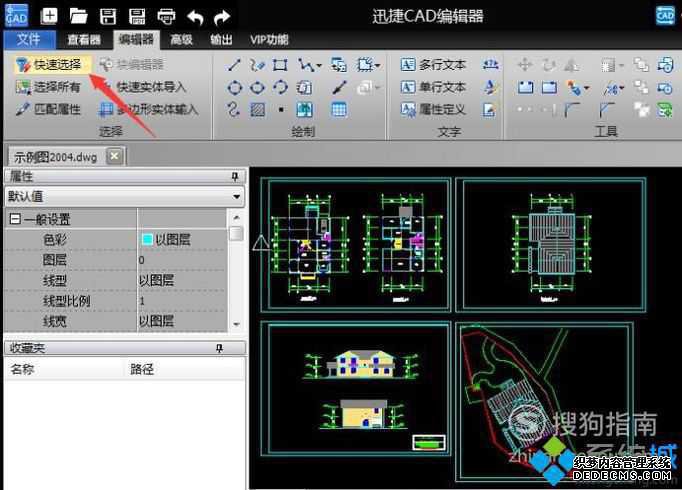
Task: Click the Insert Image icon
Action: click(304, 110)
